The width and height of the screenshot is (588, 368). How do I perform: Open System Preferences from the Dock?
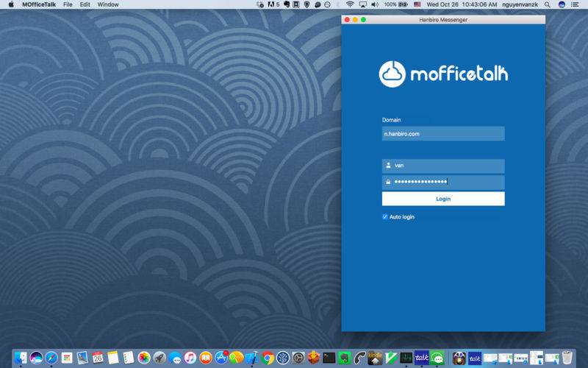click(298, 358)
